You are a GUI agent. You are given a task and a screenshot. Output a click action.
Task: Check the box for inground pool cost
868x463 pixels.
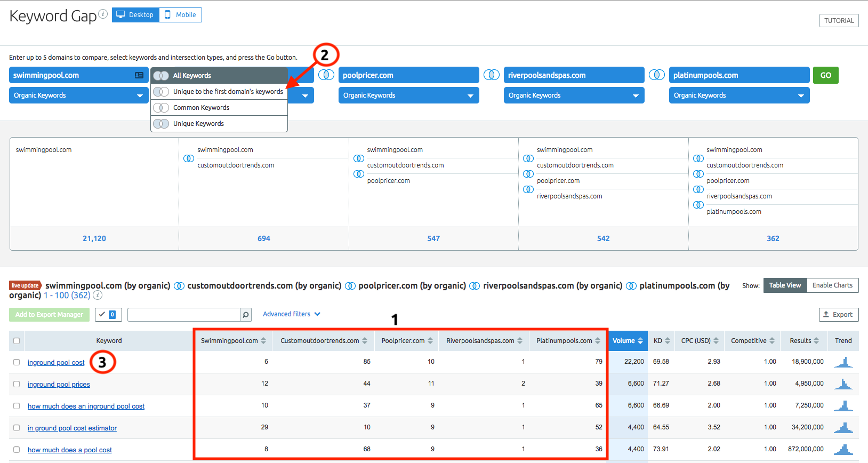tap(17, 362)
